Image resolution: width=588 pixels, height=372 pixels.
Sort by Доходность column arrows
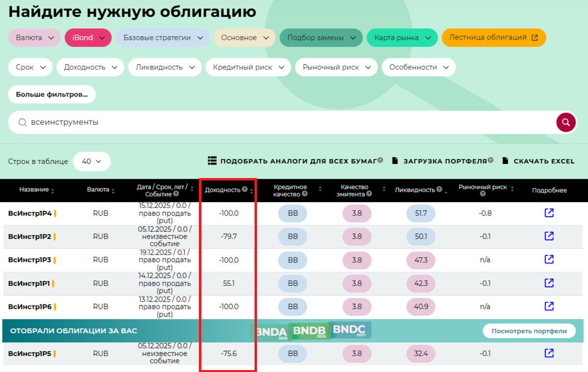pos(251,190)
